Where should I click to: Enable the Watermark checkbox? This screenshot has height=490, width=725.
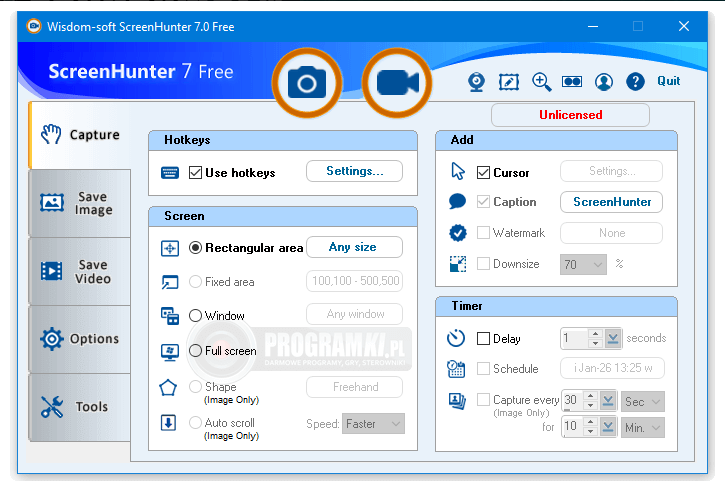pyautogui.click(x=483, y=233)
